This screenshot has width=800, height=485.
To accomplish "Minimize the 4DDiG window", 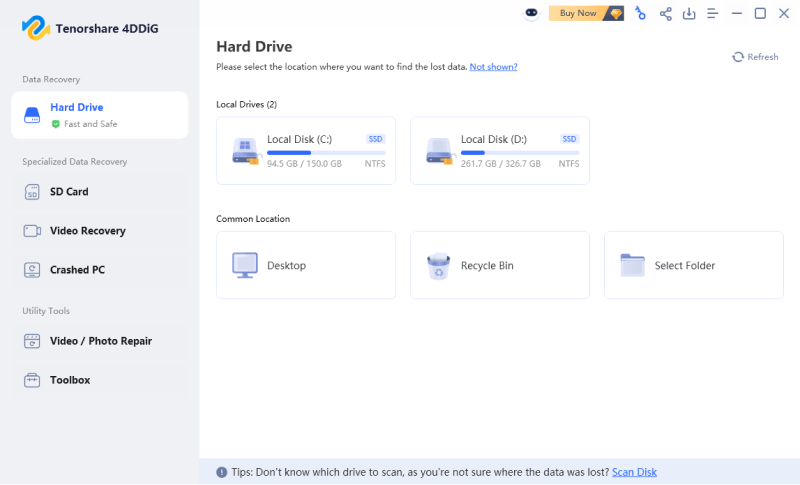I will (737, 13).
